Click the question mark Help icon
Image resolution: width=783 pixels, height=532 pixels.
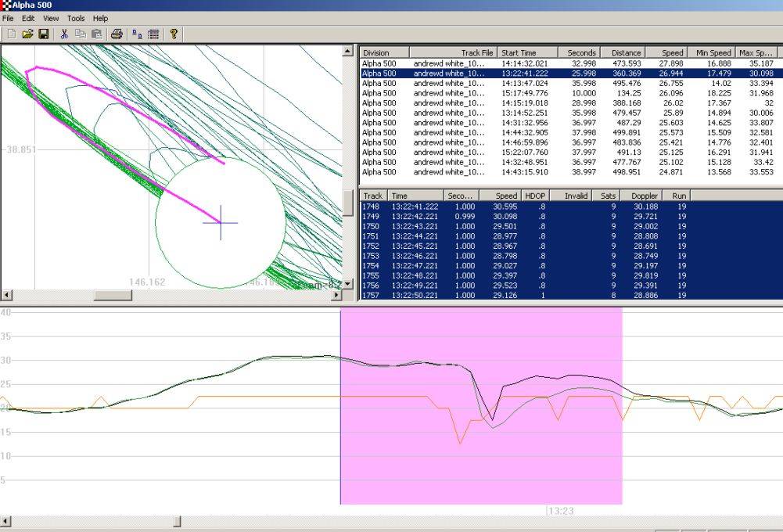174,34
